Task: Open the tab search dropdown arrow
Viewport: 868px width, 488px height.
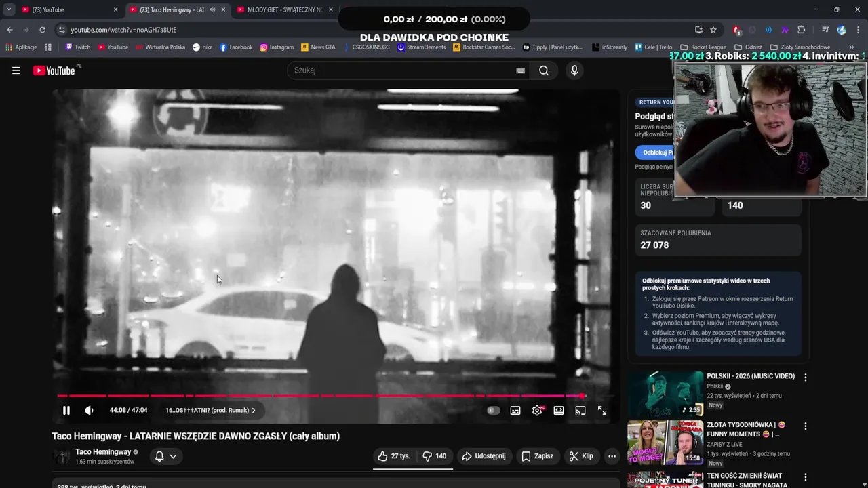Action: (x=8, y=9)
